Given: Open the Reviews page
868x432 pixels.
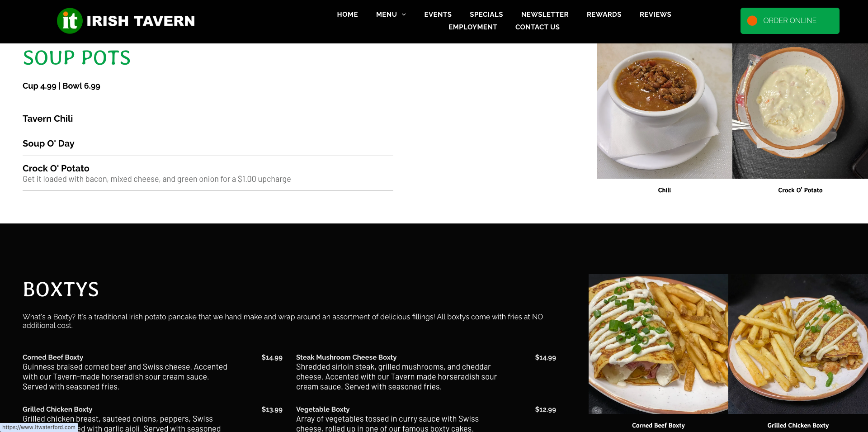Looking at the screenshot, I should (x=655, y=14).
